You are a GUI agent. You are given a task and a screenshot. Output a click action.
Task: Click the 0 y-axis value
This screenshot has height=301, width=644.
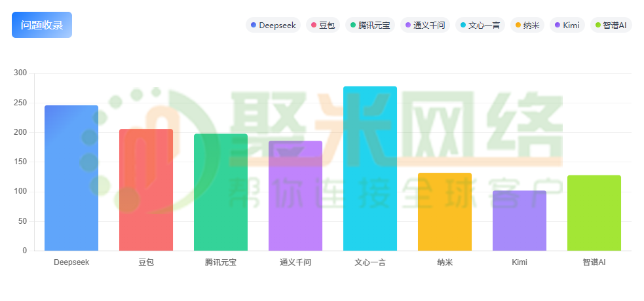coord(25,251)
